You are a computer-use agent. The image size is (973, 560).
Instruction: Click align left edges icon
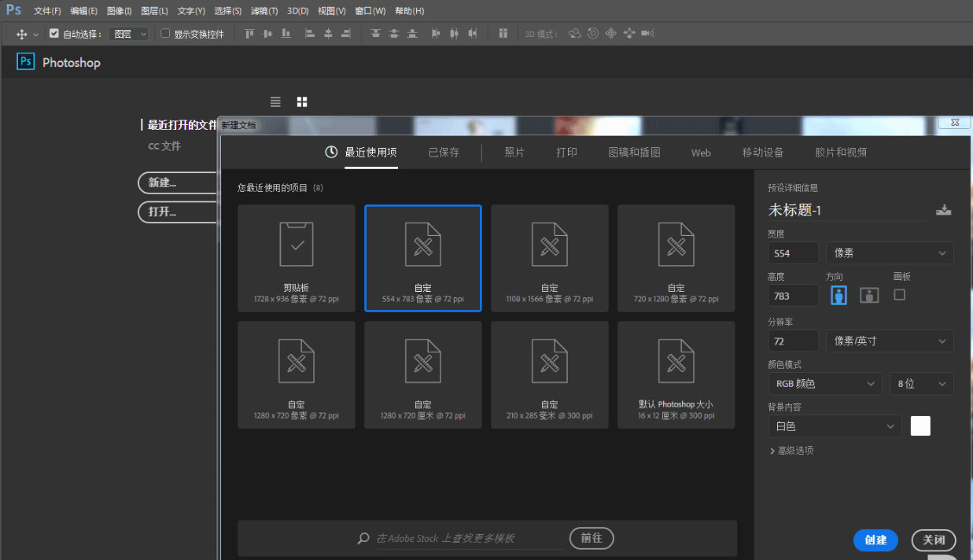pyautogui.click(x=310, y=34)
